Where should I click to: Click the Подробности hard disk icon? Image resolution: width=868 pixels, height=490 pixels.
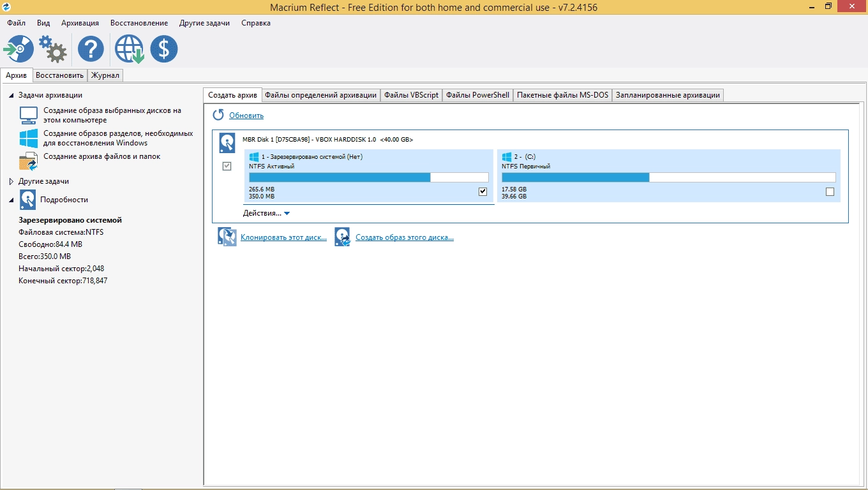pyautogui.click(x=28, y=200)
